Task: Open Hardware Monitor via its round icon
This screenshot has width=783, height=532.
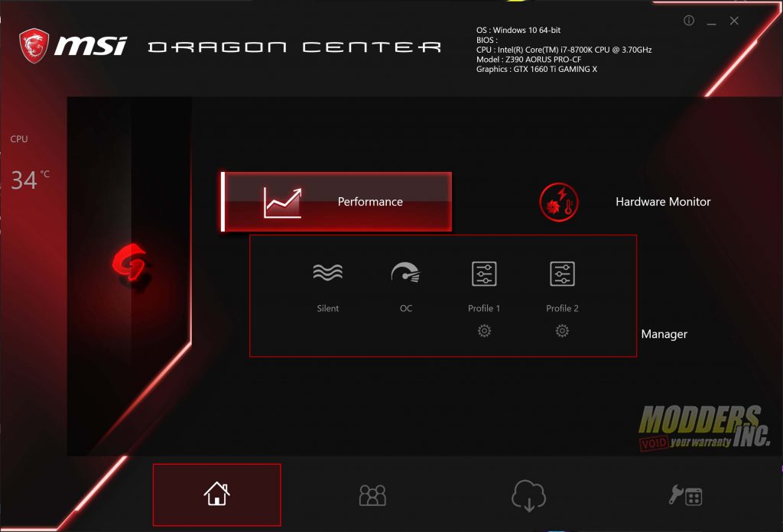Action: (x=559, y=202)
